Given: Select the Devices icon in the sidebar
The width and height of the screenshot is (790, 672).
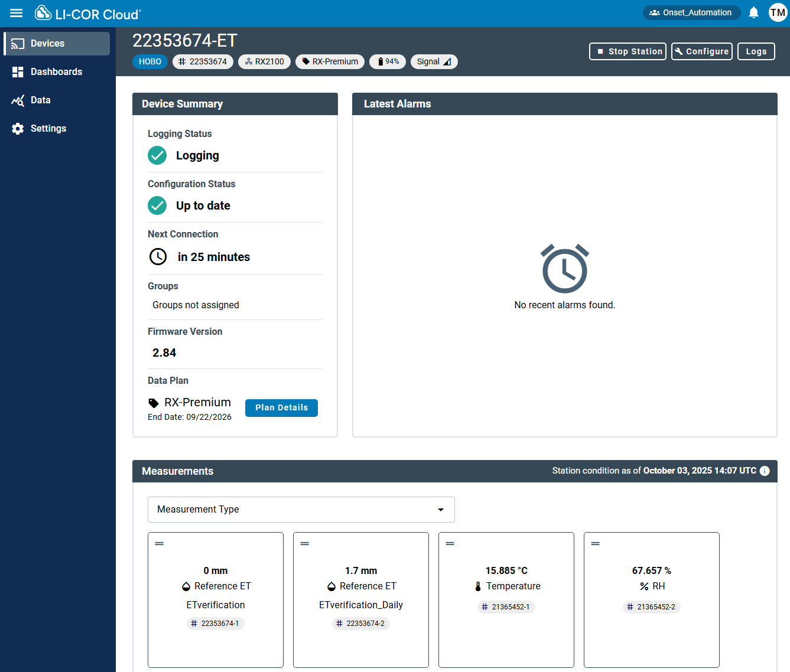Looking at the screenshot, I should click(18, 43).
